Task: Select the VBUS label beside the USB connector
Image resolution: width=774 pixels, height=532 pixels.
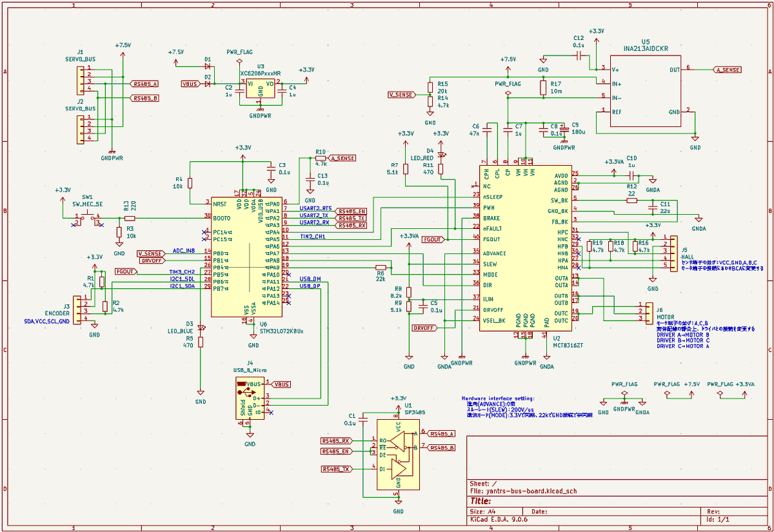Action: pyautogui.click(x=281, y=384)
